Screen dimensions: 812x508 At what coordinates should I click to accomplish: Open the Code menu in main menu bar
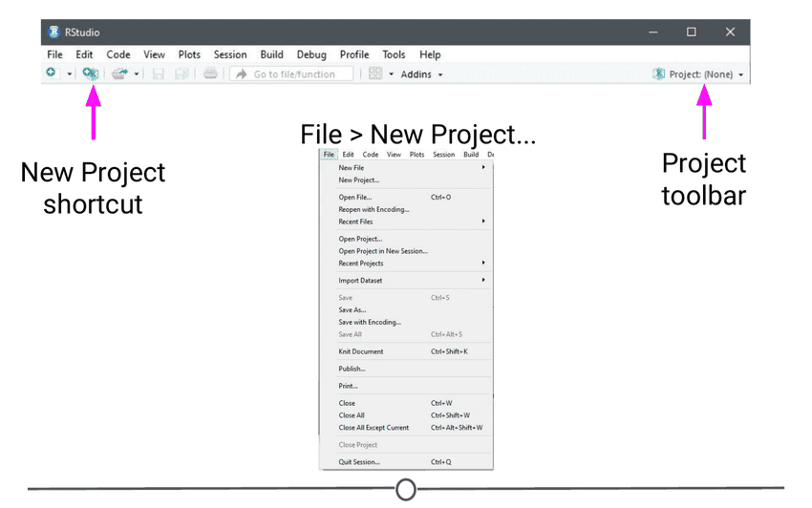118,54
